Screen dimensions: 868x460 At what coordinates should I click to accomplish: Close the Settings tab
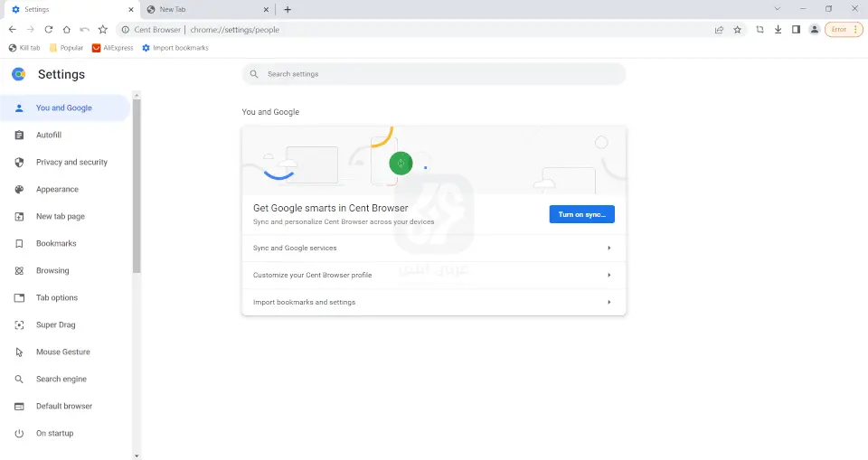[131, 9]
